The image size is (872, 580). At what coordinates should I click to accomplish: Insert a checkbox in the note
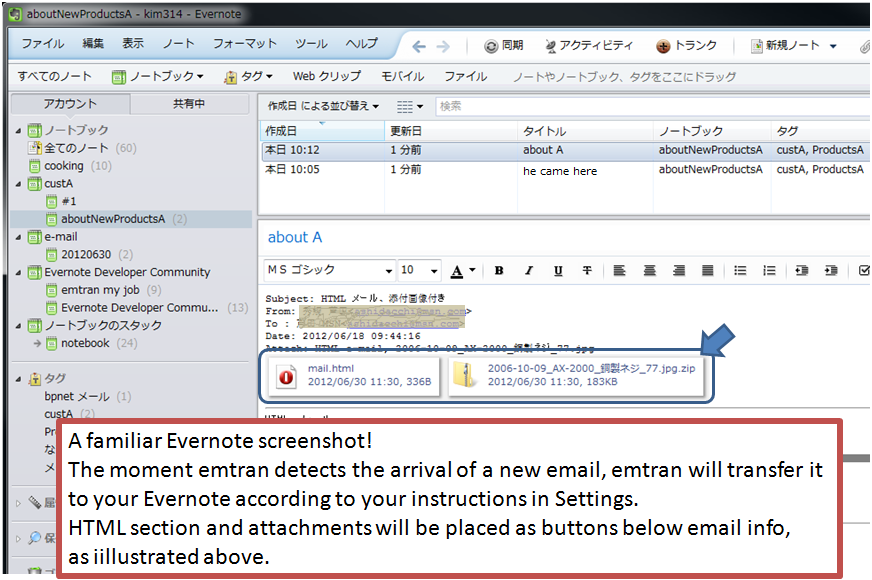(864, 270)
